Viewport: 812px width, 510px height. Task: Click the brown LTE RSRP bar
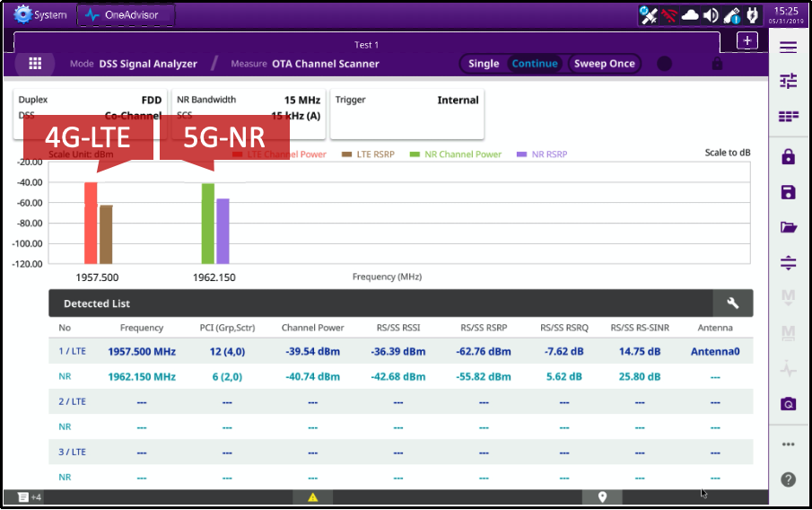[x=106, y=234]
